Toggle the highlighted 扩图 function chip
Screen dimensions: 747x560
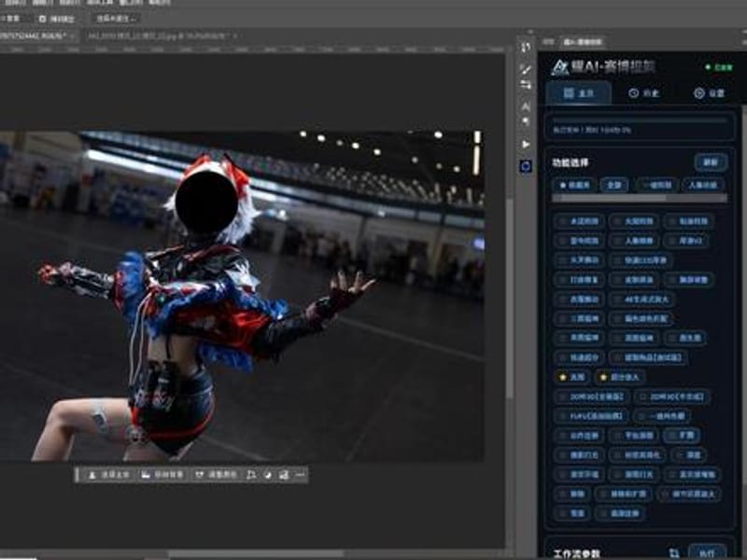pyautogui.click(x=683, y=435)
